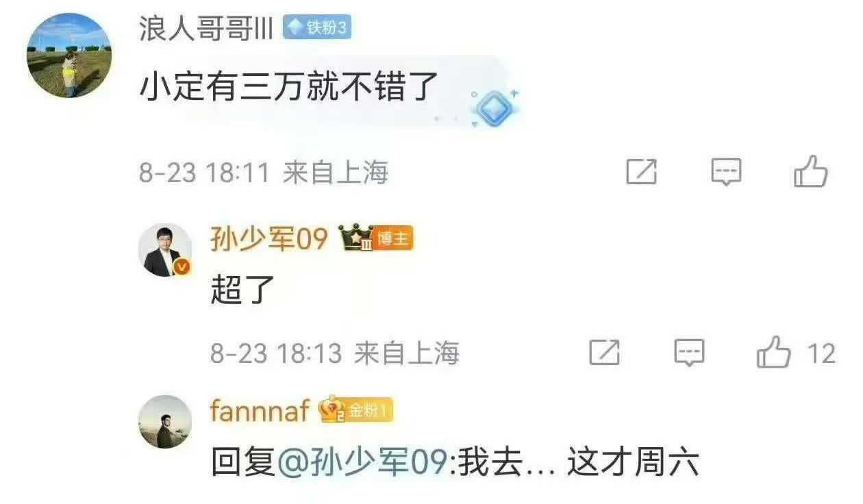Comment on 孙少军09's 超了 reply
The image size is (863, 504).
pyautogui.click(x=690, y=353)
